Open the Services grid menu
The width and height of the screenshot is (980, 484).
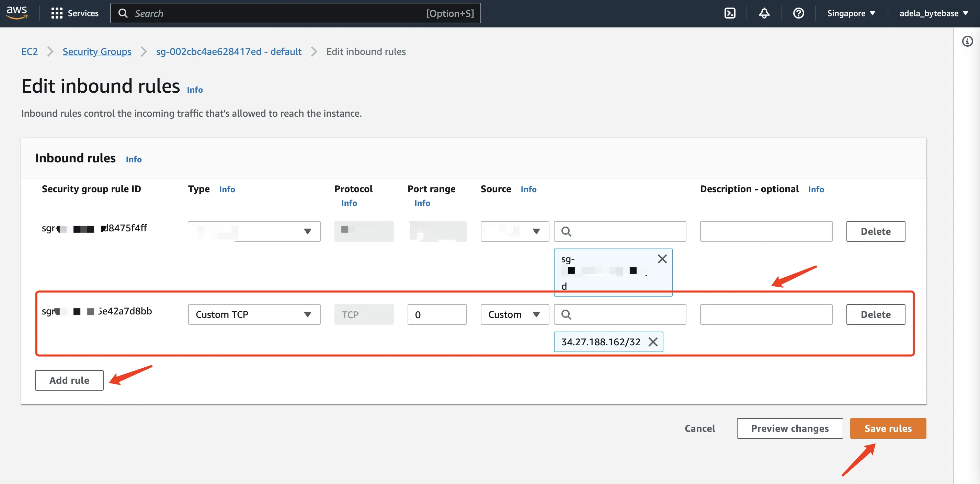pyautogui.click(x=75, y=13)
